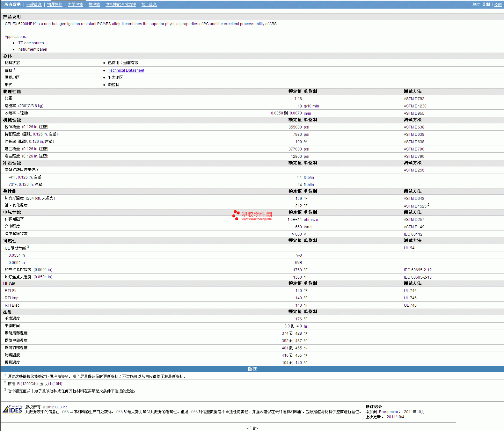Screen dimensions: 504x431
Task: Click the 螺筒后部温度 row label
Action: [x=16, y=333]
